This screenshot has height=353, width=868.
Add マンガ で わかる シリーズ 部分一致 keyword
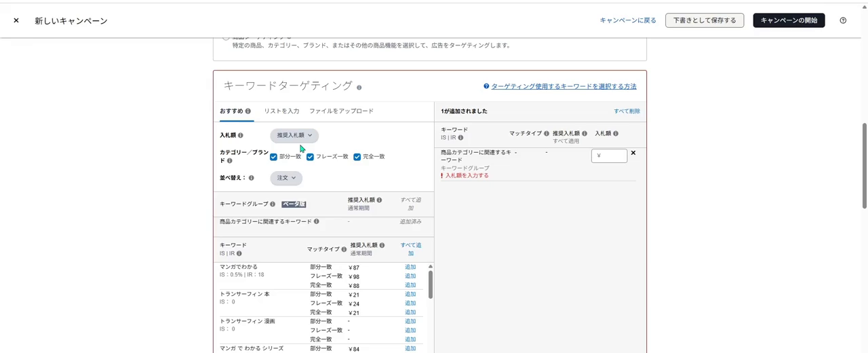[410, 349]
